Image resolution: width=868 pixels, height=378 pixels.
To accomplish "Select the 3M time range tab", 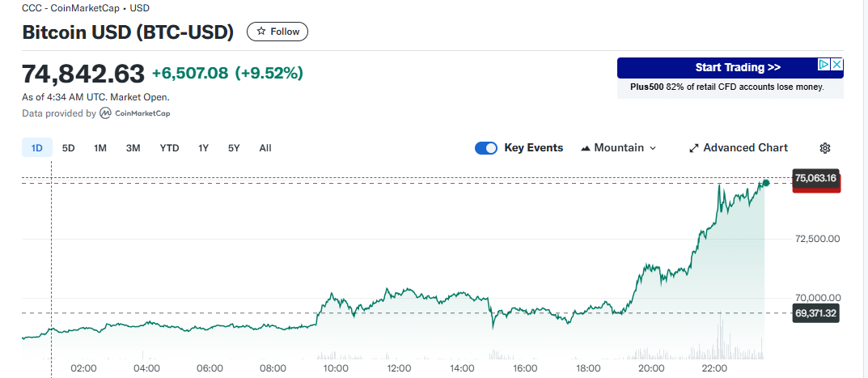I will pyautogui.click(x=133, y=148).
